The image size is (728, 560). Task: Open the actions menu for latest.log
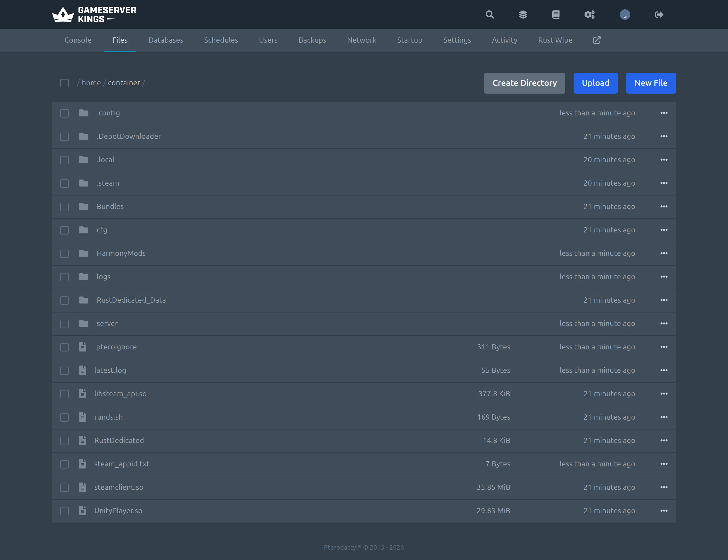pos(664,370)
